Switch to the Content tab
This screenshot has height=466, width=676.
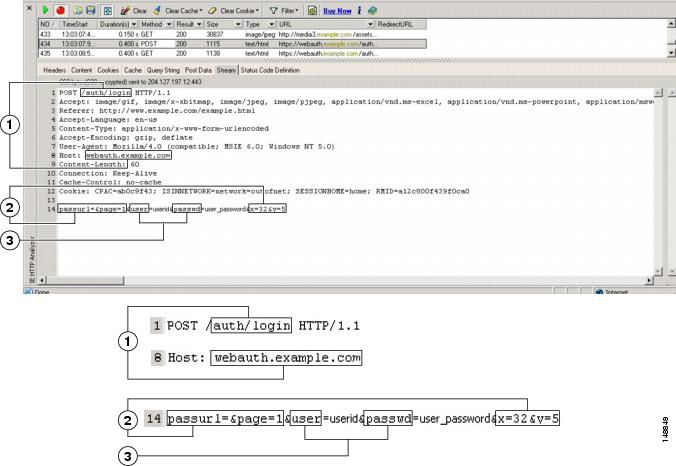click(x=81, y=70)
